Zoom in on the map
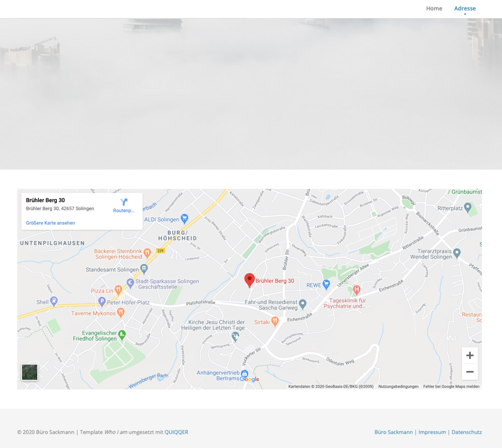The image size is (502, 448). 470,355
